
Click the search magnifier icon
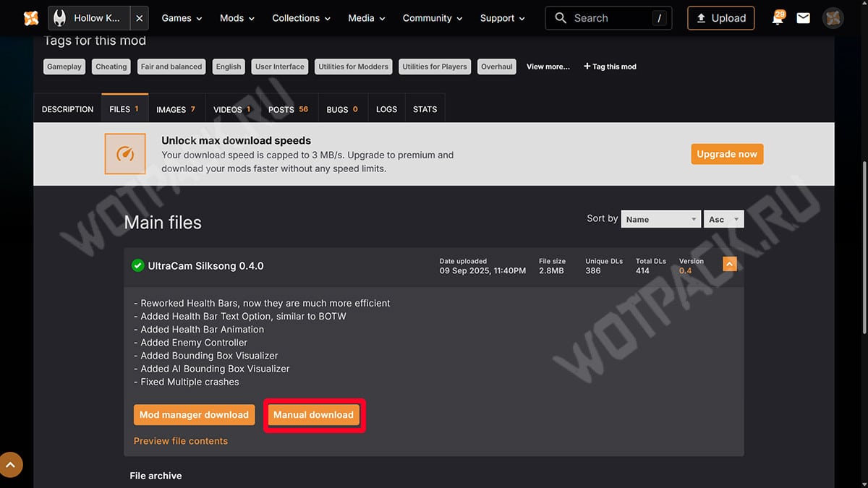point(561,18)
